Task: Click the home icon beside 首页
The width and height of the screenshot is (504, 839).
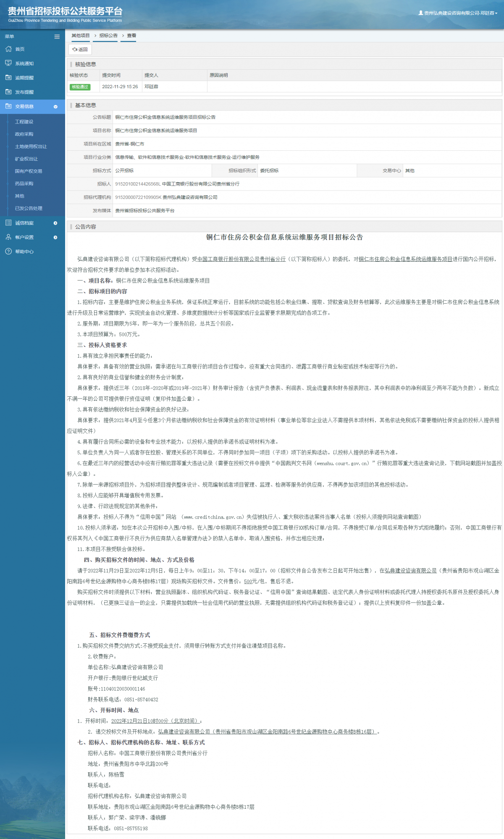Action: 8,49
